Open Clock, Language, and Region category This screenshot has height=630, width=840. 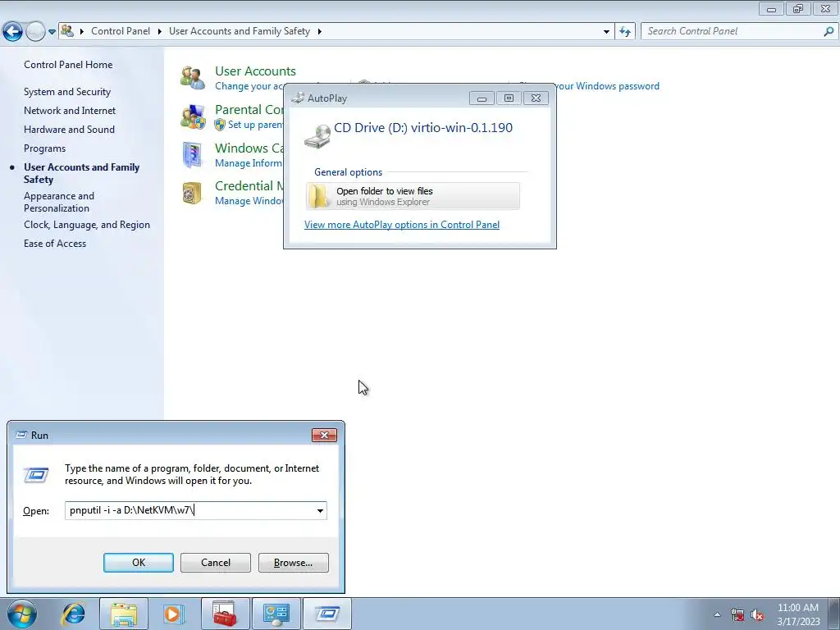coord(87,225)
